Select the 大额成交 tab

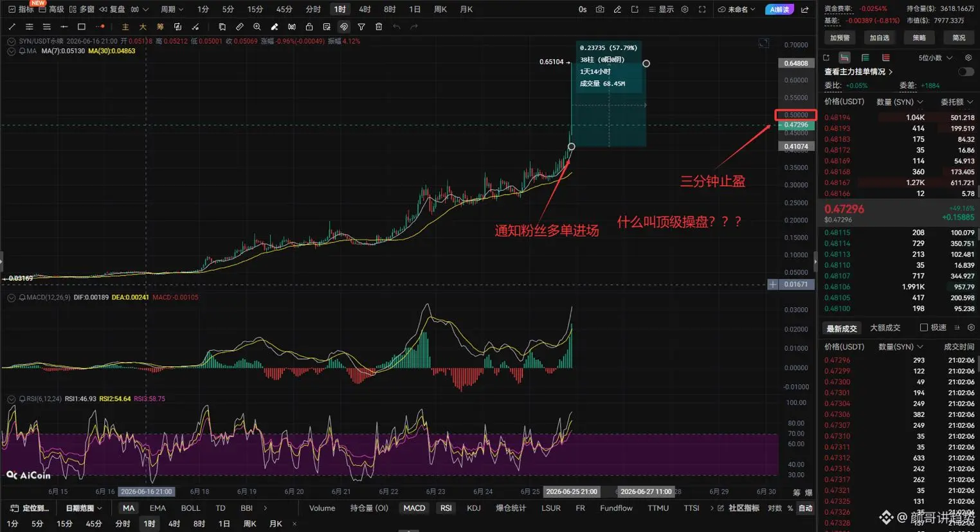(x=885, y=328)
